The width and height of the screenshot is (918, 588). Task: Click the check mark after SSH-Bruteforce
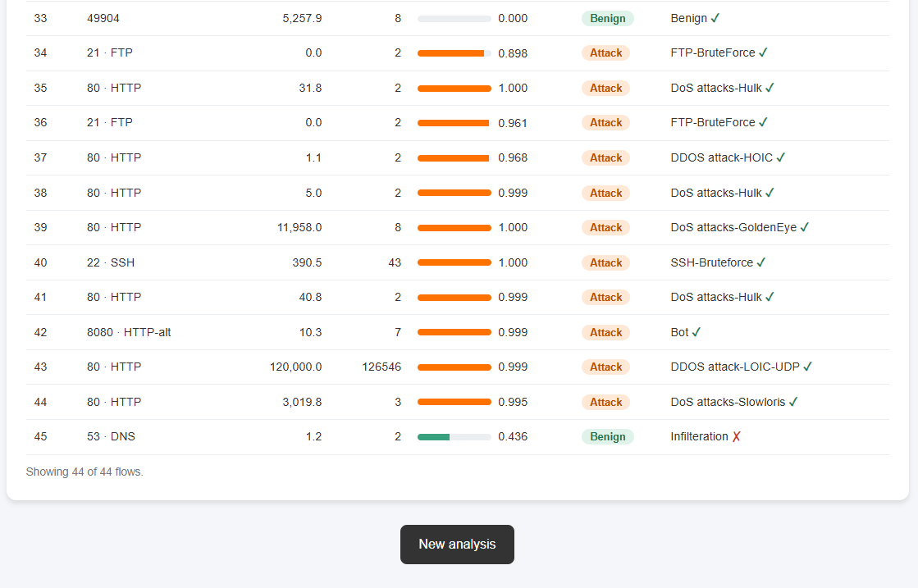tap(761, 262)
